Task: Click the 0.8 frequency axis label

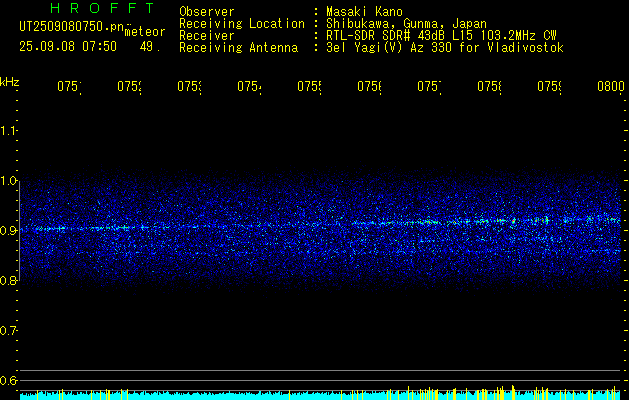Action: [8, 280]
